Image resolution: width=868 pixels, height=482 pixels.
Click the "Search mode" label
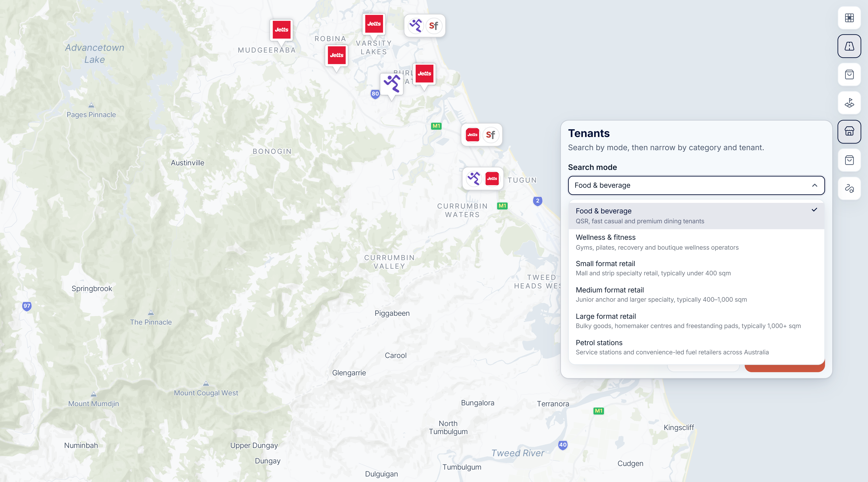coord(592,167)
